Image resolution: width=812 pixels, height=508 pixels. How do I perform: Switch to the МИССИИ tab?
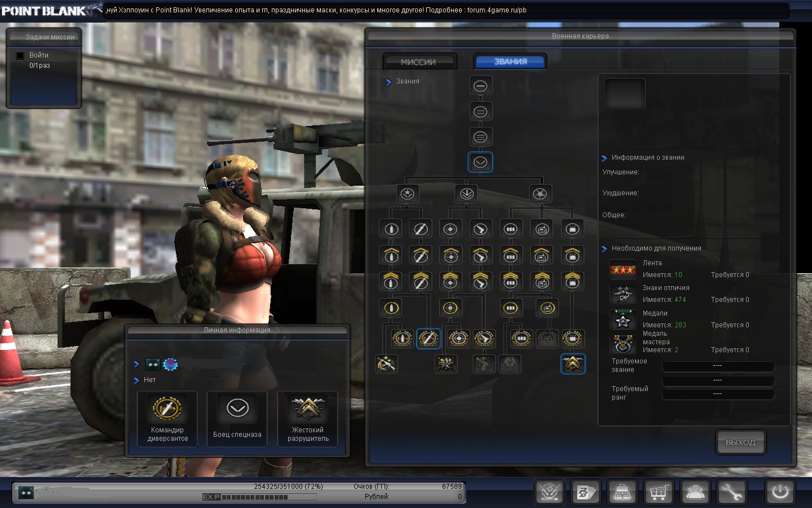point(418,62)
